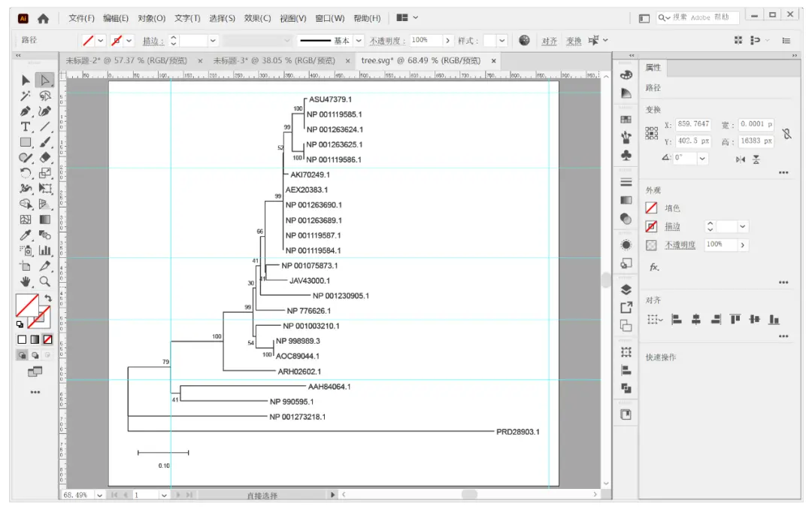Click the search Adobe help field

click(x=697, y=17)
